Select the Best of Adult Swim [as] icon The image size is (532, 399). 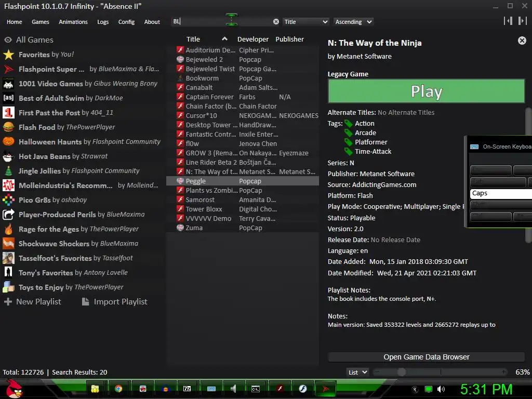point(8,98)
